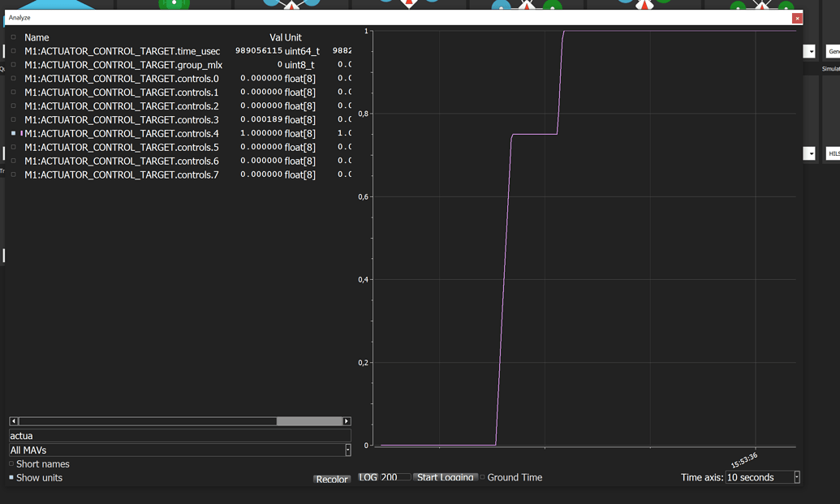
Task: Click the 15:53:36 time label on the plot axis
Action: click(744, 460)
